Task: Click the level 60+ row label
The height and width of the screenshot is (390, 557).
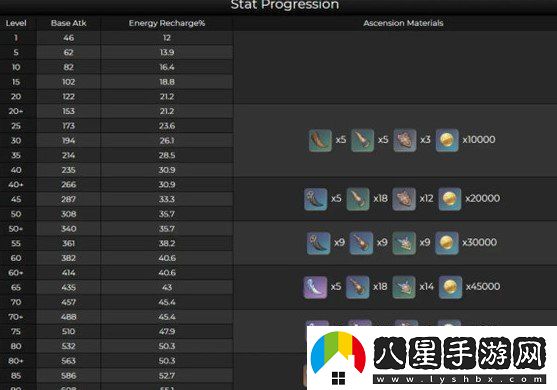Action: tap(16, 273)
